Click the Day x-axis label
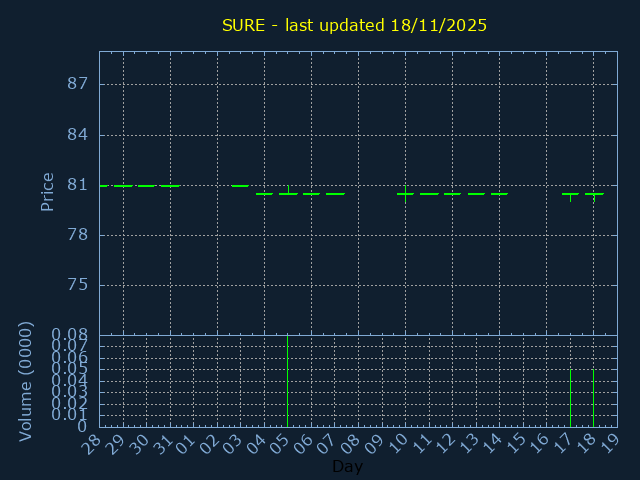The image size is (640, 480). point(347,467)
